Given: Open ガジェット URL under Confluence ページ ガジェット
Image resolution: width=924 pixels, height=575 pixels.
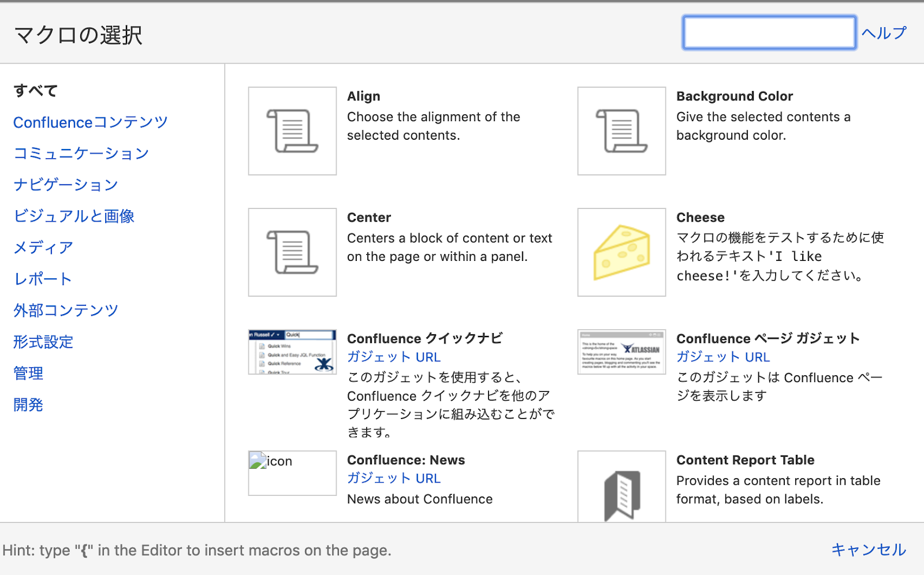Looking at the screenshot, I should click(x=723, y=357).
